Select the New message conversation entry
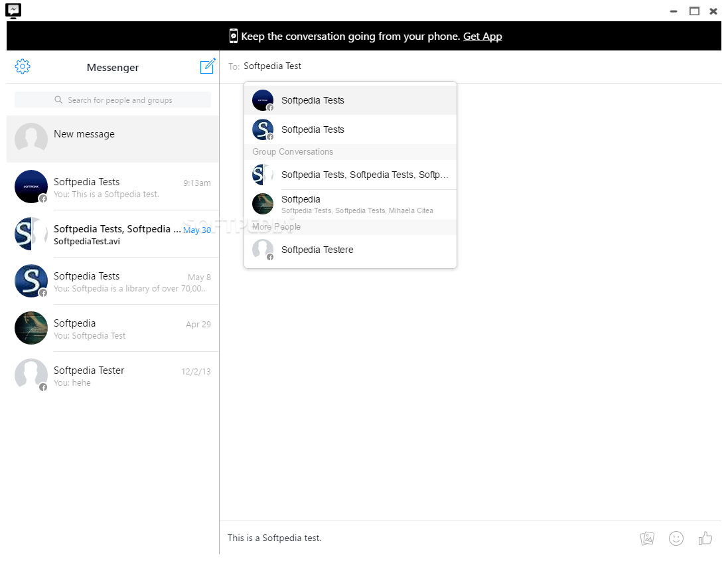The width and height of the screenshot is (728, 561). (113, 139)
